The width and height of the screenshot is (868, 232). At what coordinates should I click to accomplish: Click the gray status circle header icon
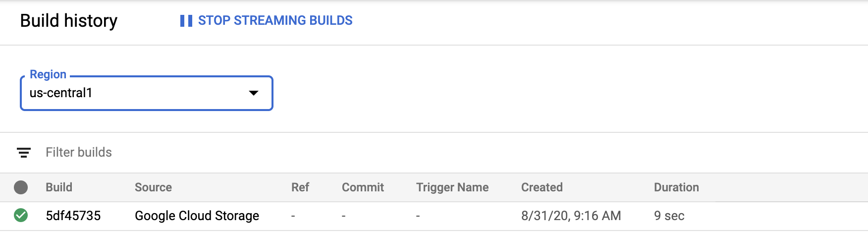21,187
